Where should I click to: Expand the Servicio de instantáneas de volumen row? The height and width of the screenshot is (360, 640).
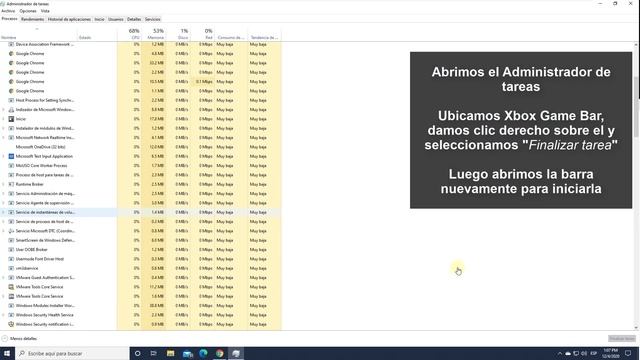(x=4, y=212)
